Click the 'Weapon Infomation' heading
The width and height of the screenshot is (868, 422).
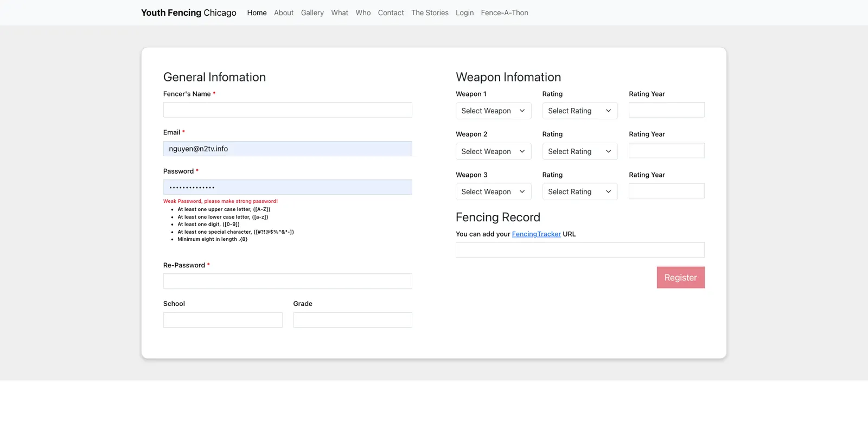coord(508,77)
